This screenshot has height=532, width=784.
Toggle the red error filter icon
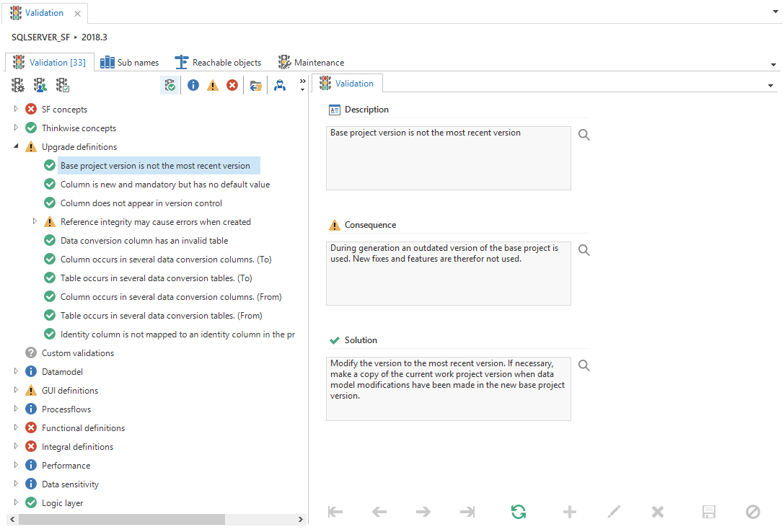(x=232, y=85)
